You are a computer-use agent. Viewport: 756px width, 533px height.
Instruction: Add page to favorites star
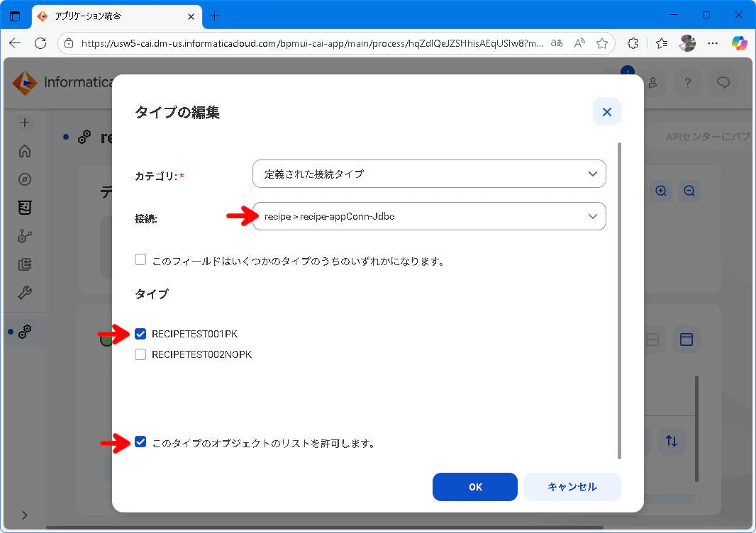[601, 43]
